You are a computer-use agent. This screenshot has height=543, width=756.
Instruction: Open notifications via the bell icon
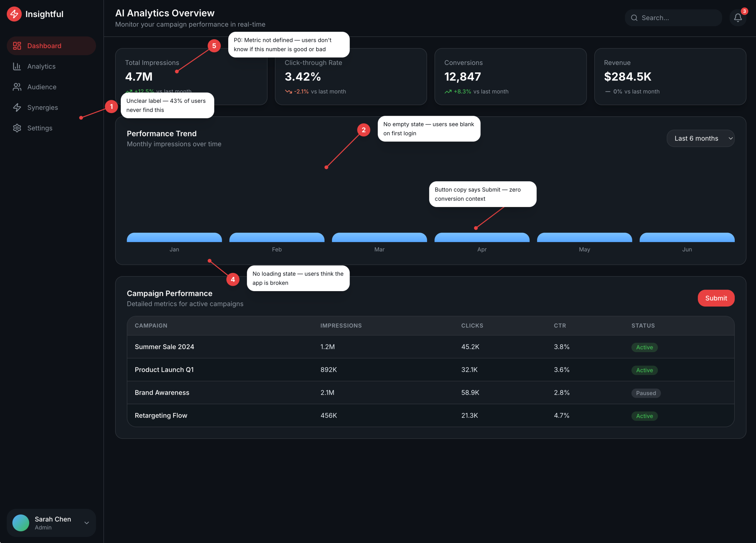click(737, 18)
